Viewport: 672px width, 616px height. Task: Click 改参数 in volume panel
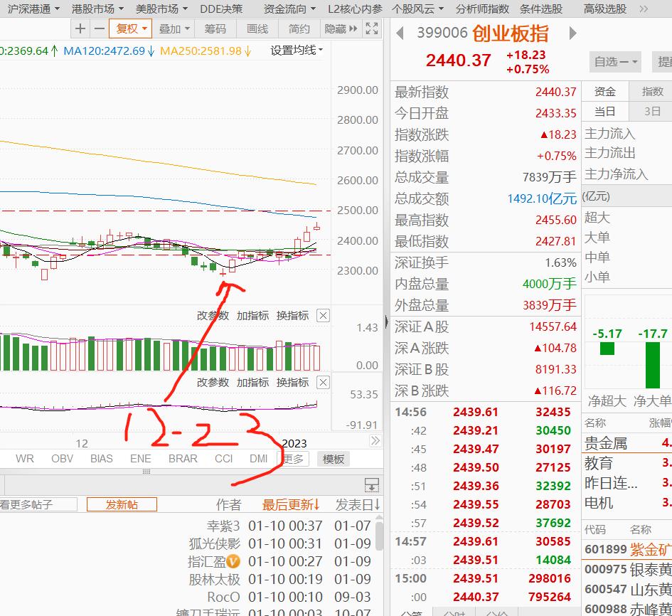(213, 316)
